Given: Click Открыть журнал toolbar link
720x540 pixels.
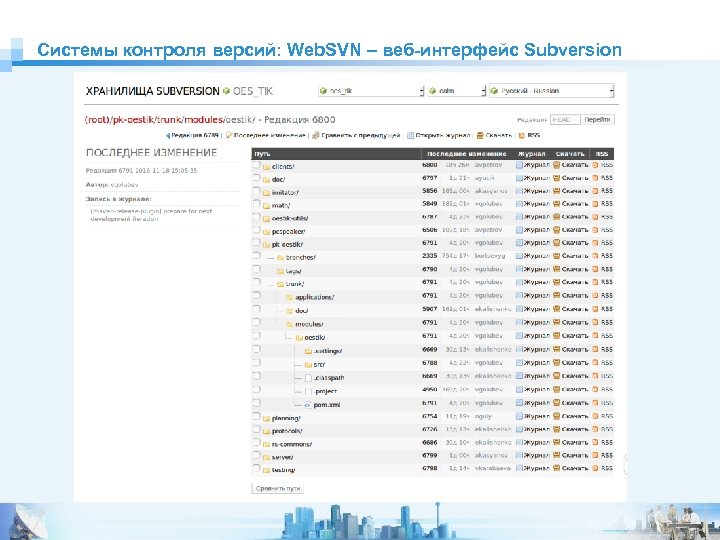Looking at the screenshot, I should [443, 135].
